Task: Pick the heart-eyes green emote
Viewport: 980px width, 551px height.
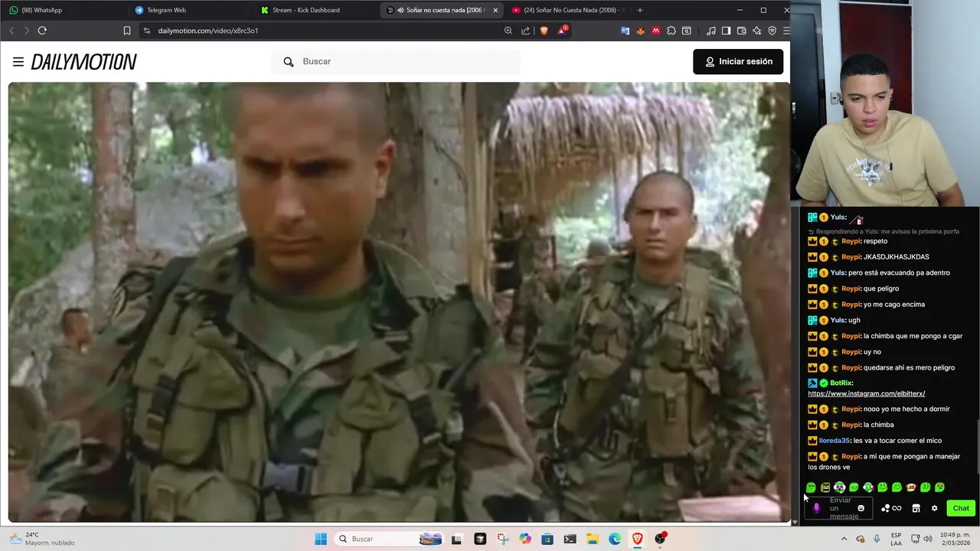Action: (939, 487)
